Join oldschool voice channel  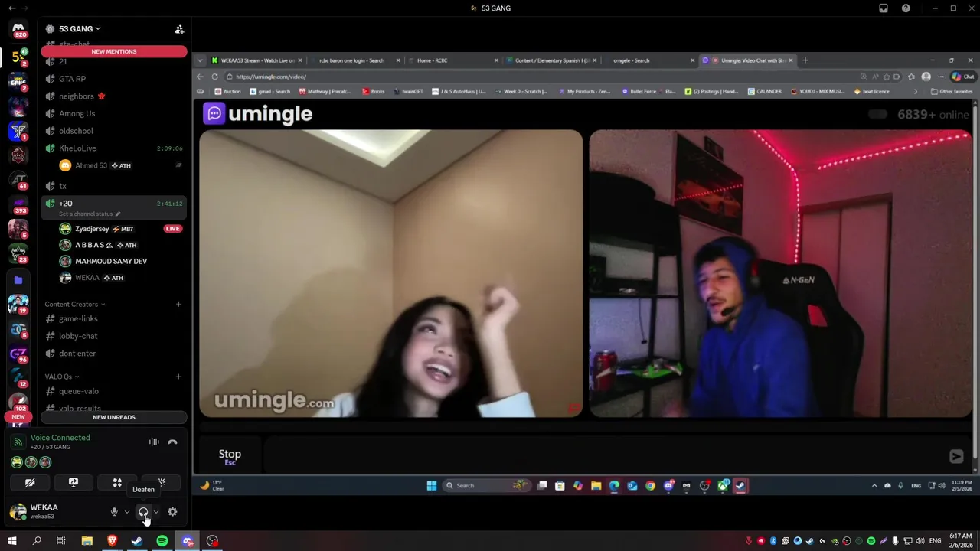pyautogui.click(x=114, y=131)
